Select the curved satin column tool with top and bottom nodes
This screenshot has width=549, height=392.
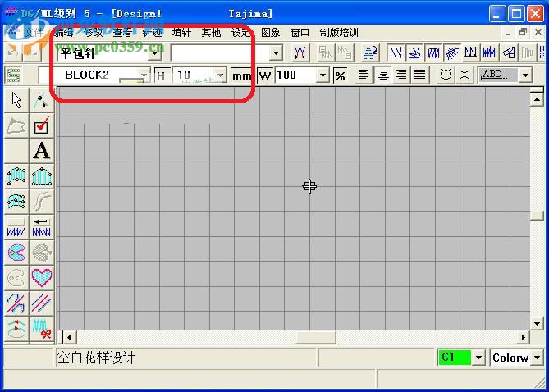(x=16, y=176)
